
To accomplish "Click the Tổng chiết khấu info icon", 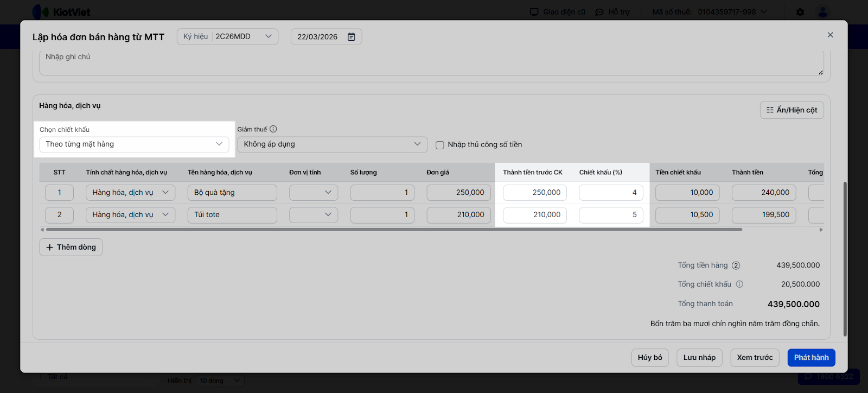I will [x=739, y=284].
